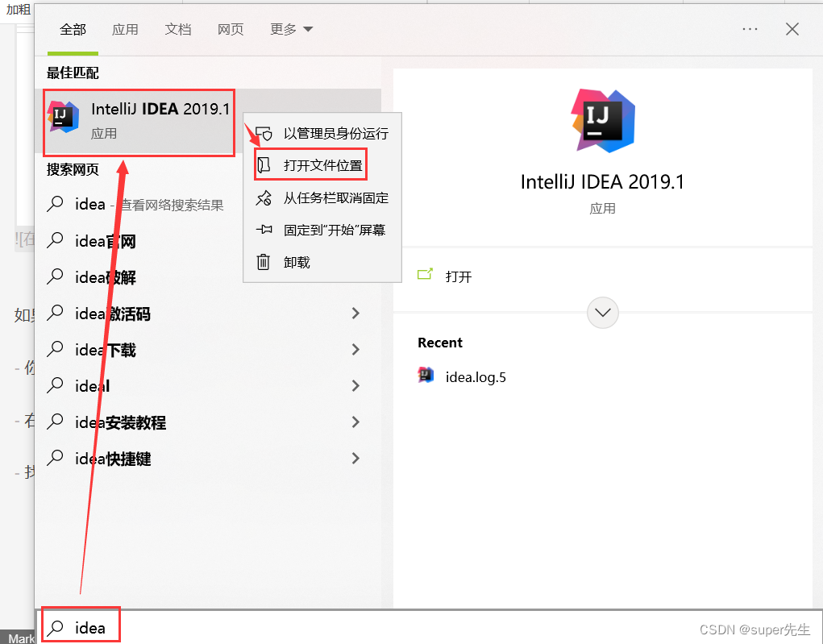Viewport: 823px width, 644px height.
Task: Expand the idea激活码 suggestion chevron
Action: (355, 314)
